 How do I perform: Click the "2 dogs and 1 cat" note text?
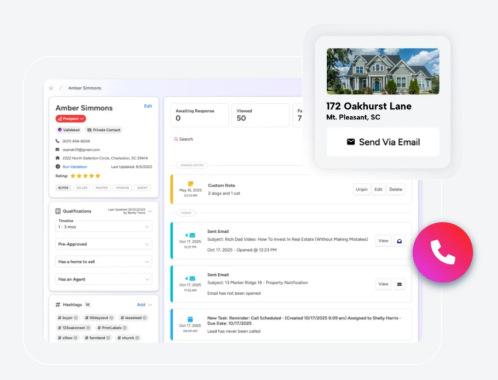pyautogui.click(x=224, y=193)
